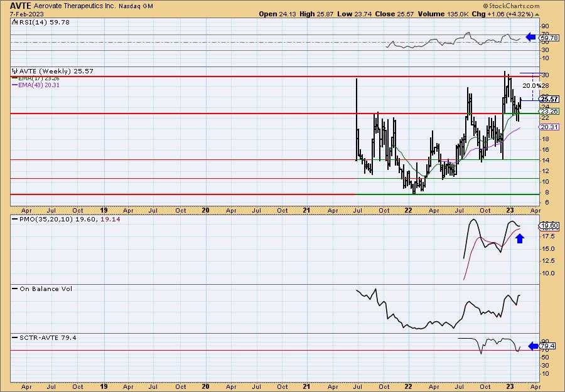Click the 'Volume 135.0K' header value
Image resolution: width=565 pixels, height=392 pixels.
pyautogui.click(x=443, y=14)
